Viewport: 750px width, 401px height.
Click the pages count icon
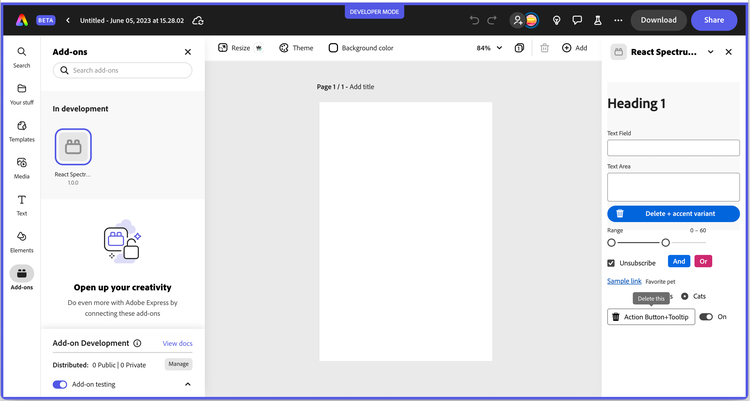coord(519,48)
